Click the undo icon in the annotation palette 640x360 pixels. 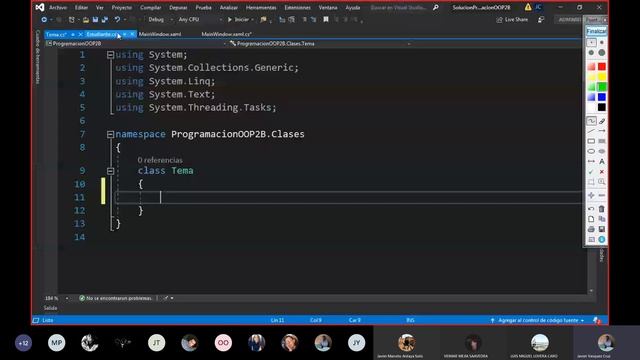[591, 209]
